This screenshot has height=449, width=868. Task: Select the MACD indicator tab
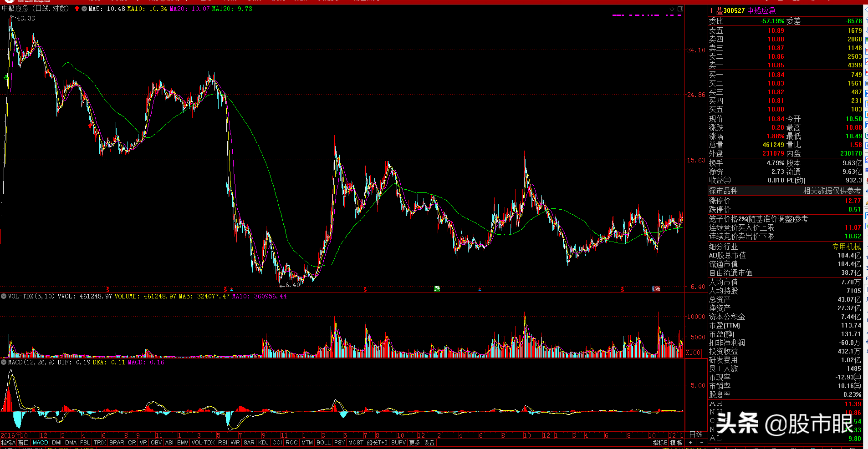[x=41, y=443]
